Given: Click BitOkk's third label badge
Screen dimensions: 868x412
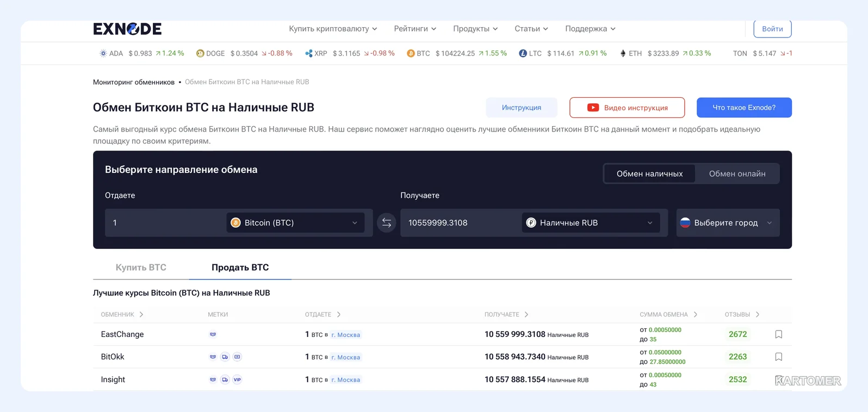Looking at the screenshot, I should tap(237, 357).
